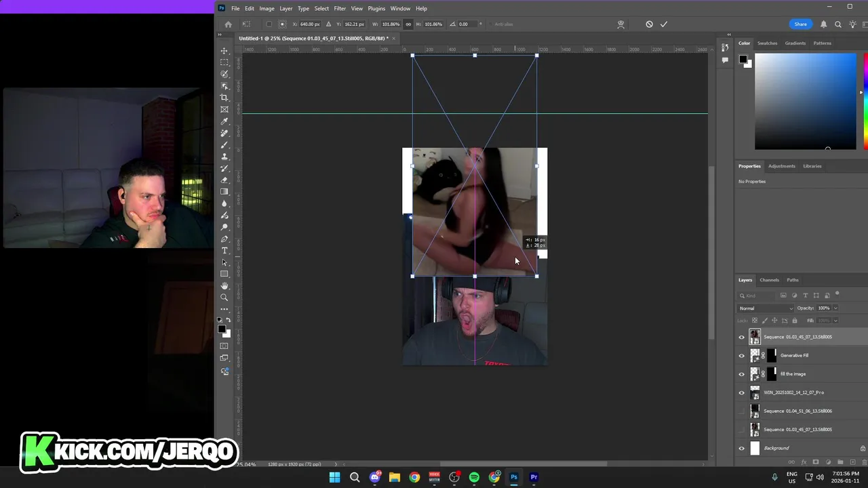Select the Object Selection tool
Image resolution: width=868 pixels, height=488 pixels.
point(224,86)
